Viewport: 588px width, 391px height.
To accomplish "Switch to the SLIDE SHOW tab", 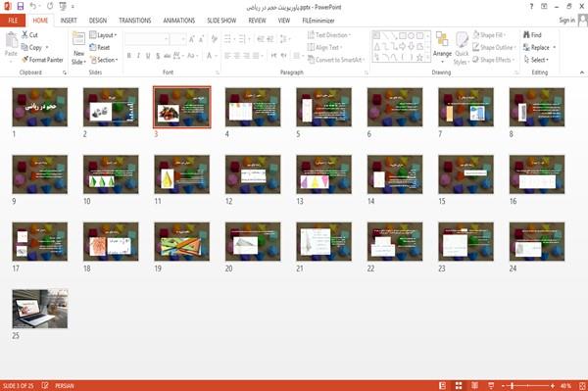I will 221,21.
